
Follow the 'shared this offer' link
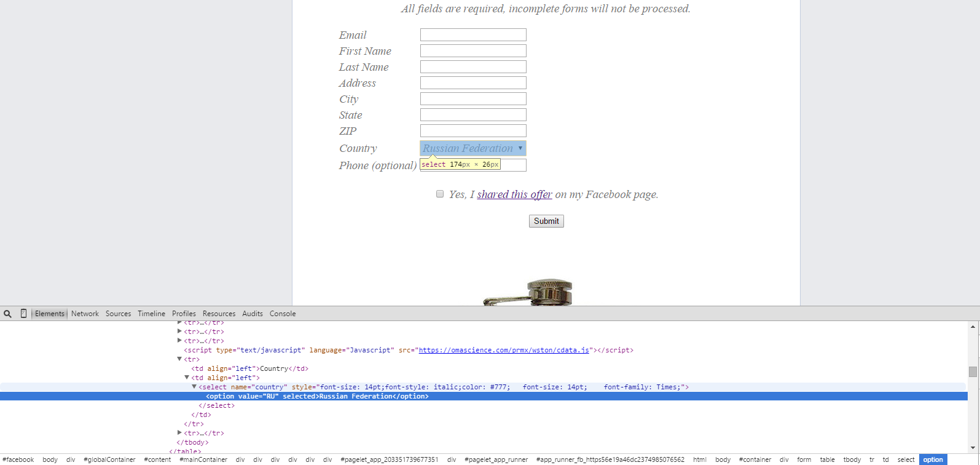tap(514, 194)
